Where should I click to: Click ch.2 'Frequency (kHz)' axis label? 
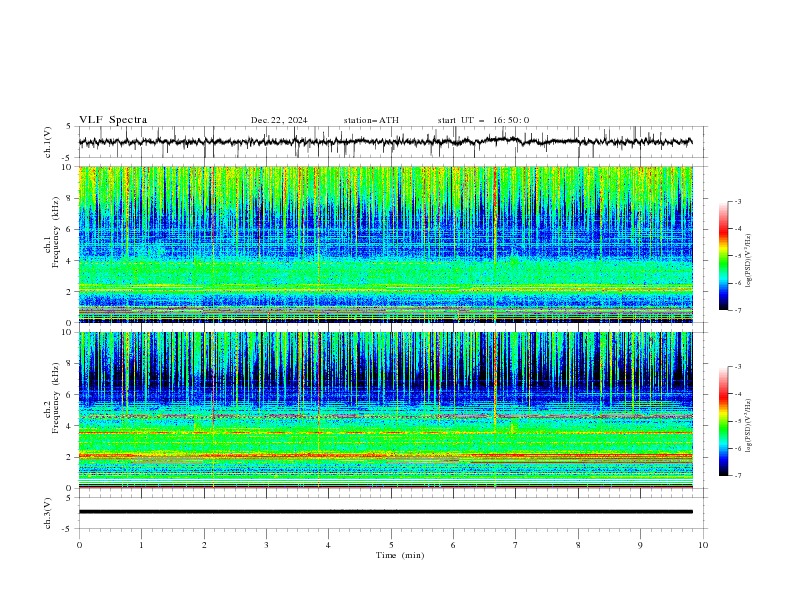(55, 398)
